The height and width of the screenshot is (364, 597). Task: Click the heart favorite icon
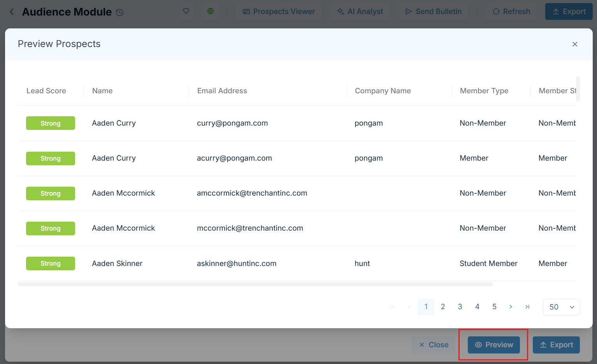pyautogui.click(x=186, y=11)
